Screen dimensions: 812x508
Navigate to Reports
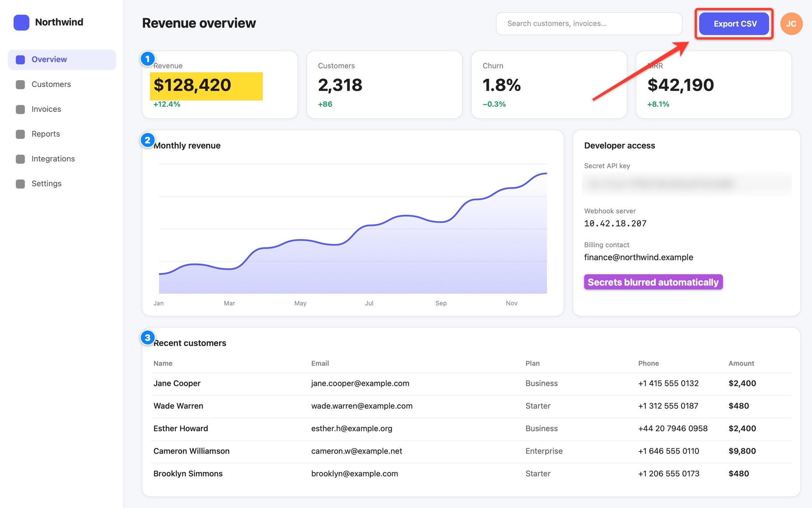(x=62, y=134)
